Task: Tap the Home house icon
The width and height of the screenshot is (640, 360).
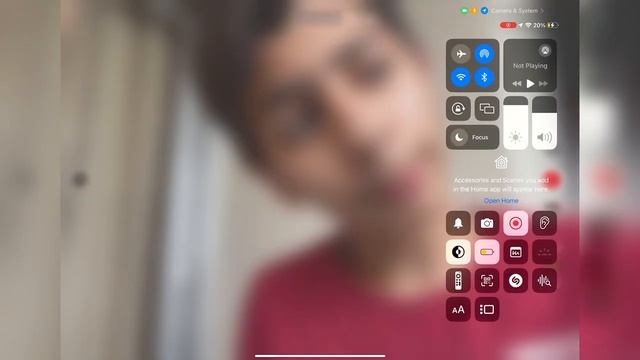Action: (x=501, y=162)
